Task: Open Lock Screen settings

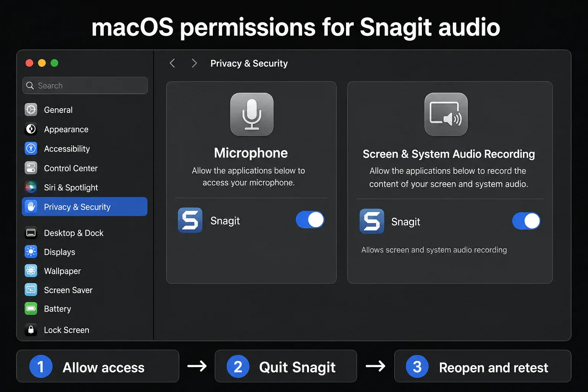Action: tap(85, 330)
